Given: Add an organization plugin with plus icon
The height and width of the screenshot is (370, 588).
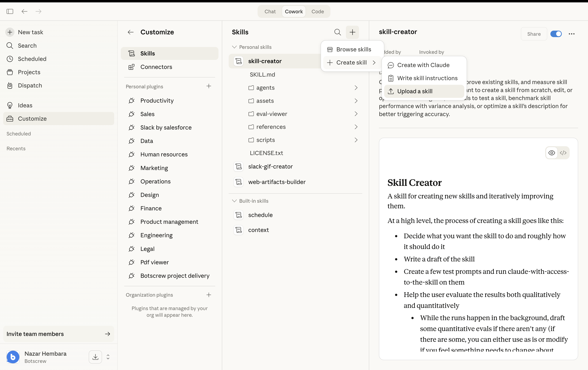Looking at the screenshot, I should coord(209,295).
